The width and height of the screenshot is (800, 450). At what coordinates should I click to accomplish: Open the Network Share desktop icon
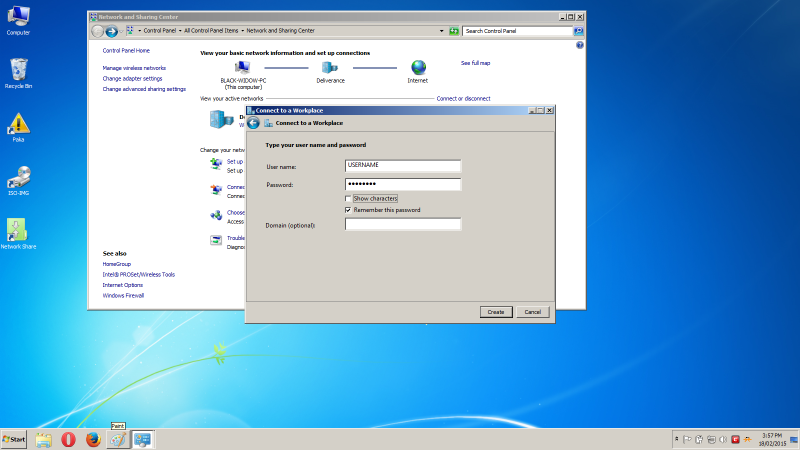(18, 232)
